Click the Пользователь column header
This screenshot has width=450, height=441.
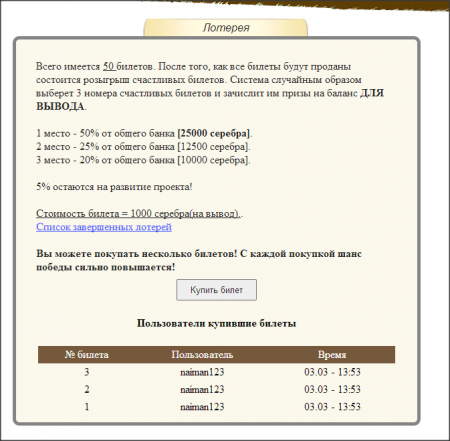pyautogui.click(x=202, y=354)
